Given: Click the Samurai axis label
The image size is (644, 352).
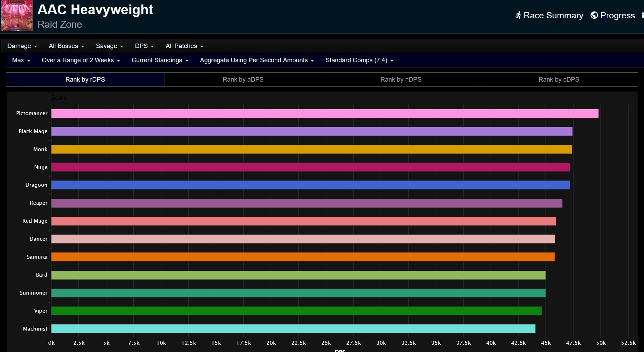Looking at the screenshot, I should point(37,257).
